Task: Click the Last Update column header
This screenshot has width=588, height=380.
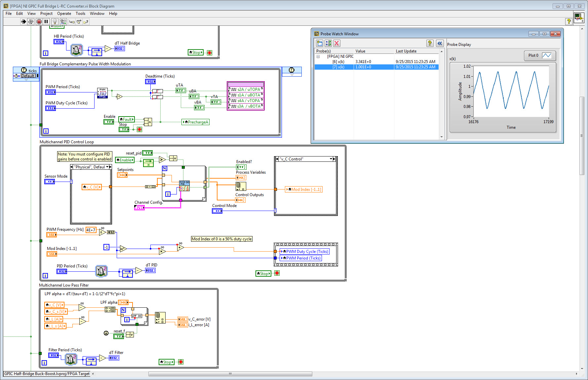Action: point(416,51)
